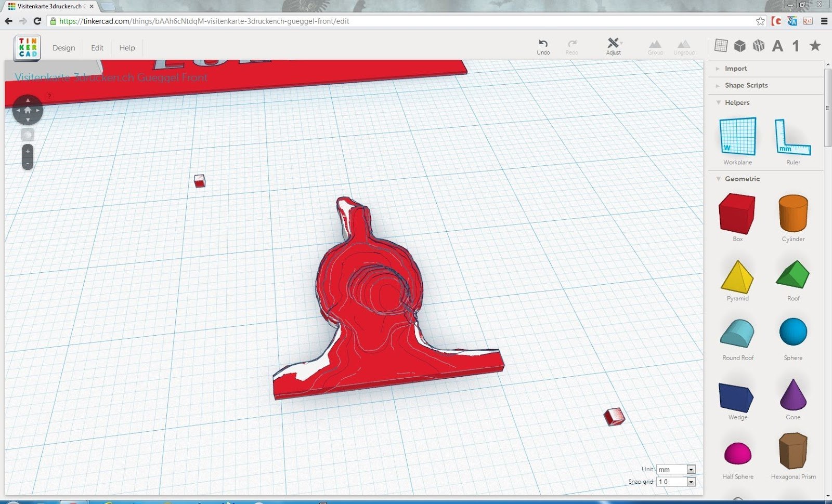832x504 pixels.
Task: Select the Hexagonal Prism shape
Action: (x=793, y=452)
